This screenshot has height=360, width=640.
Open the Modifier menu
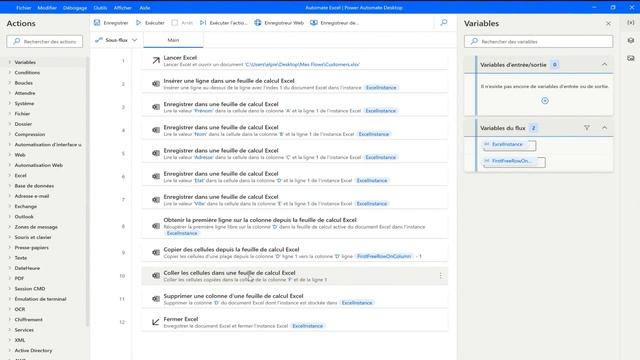[x=47, y=8]
